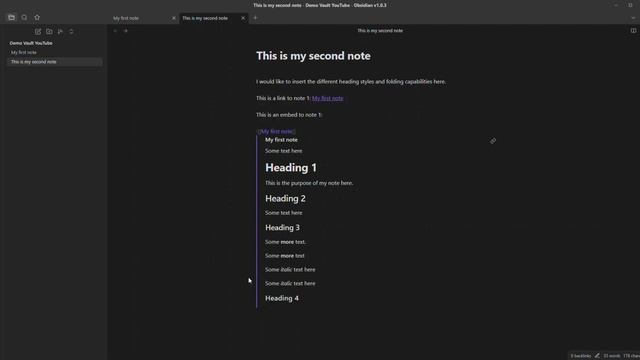Follow the 'My first note' inline link
Image resolution: width=640 pixels, height=360 pixels.
327,98
